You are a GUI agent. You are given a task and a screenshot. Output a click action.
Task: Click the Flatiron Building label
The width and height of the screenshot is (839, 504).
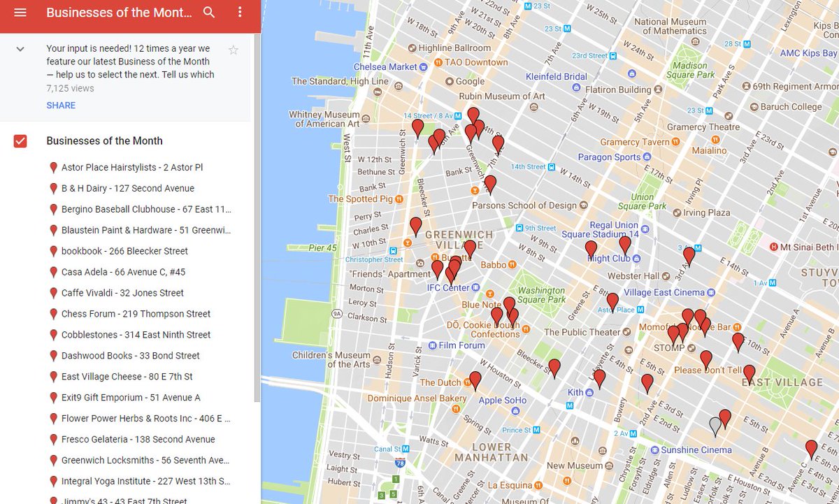pos(618,89)
